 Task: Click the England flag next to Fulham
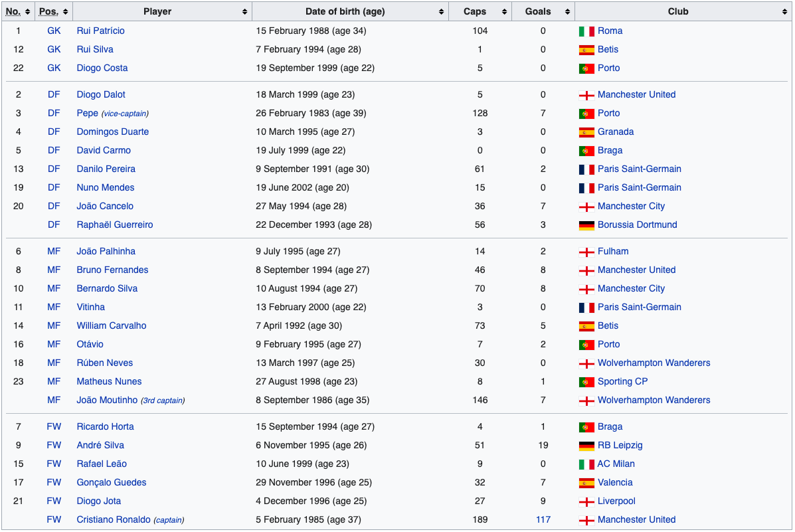(x=586, y=252)
